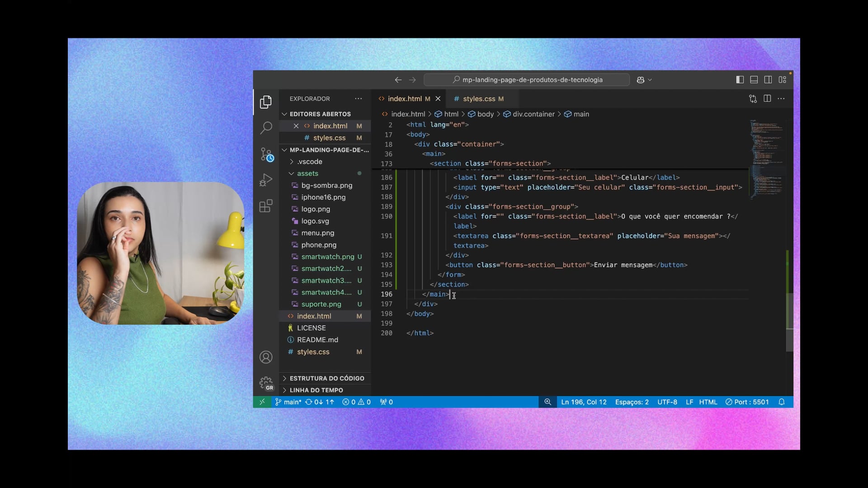
Task: Toggle the primary side bar visibility
Action: (740, 80)
